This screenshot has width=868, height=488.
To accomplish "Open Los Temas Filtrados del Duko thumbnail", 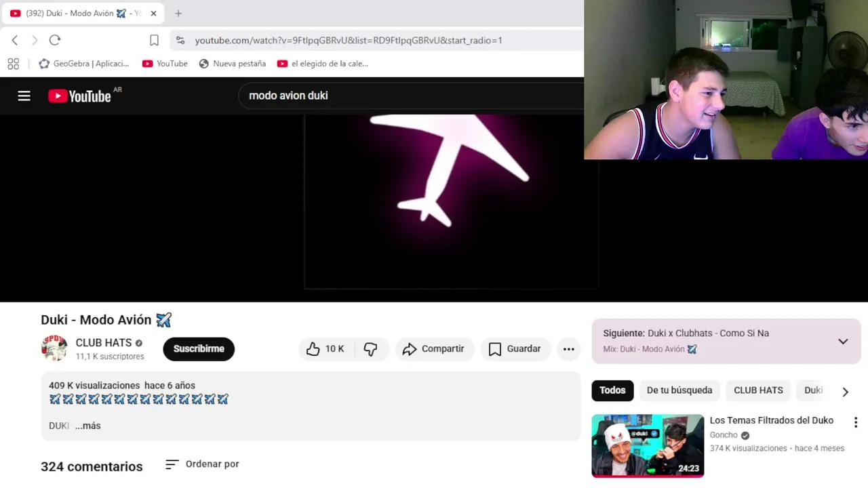I will pos(648,445).
